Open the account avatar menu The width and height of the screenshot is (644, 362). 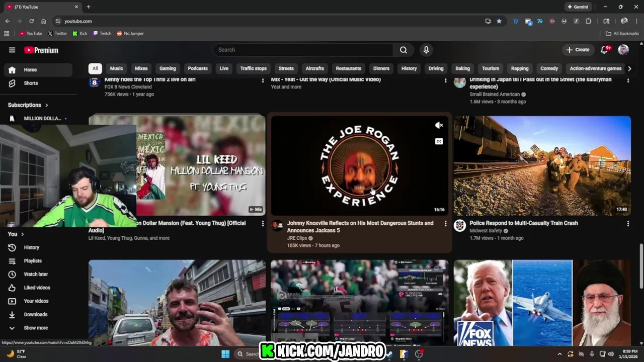pyautogui.click(x=623, y=50)
